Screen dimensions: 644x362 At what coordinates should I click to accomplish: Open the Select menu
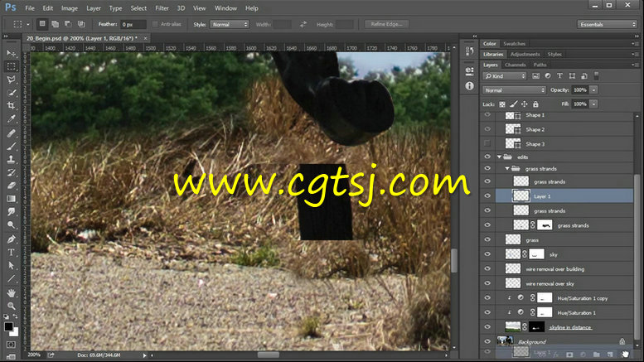click(x=138, y=8)
